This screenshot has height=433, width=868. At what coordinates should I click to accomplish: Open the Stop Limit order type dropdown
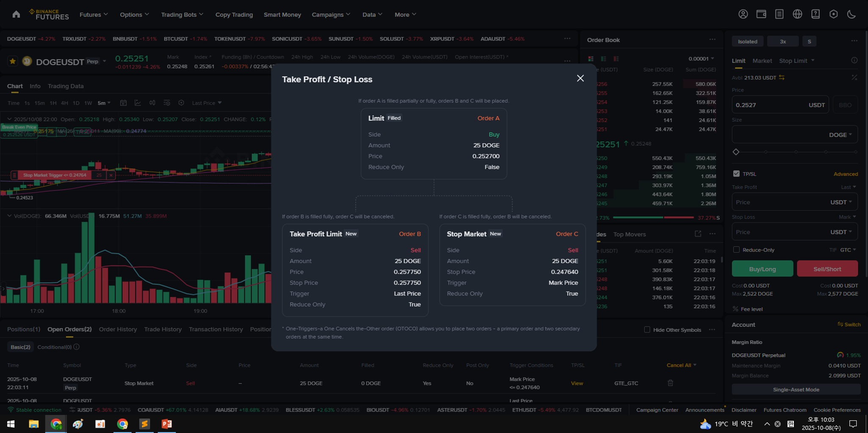click(x=796, y=61)
